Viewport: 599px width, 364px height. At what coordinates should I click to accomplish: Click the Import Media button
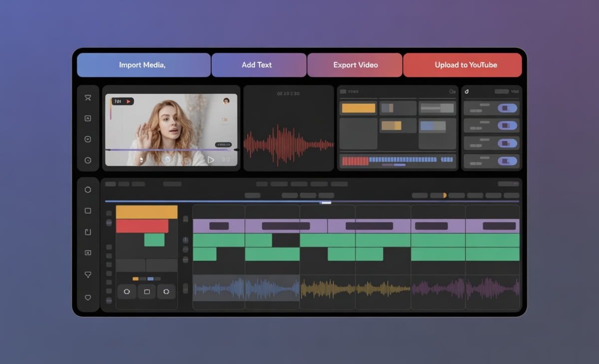[x=143, y=65]
